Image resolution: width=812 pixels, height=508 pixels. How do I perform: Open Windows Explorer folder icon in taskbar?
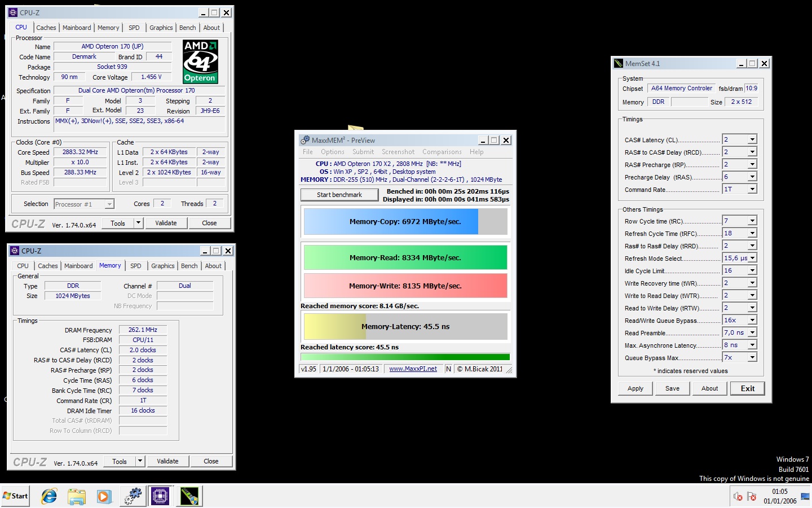[76, 496]
